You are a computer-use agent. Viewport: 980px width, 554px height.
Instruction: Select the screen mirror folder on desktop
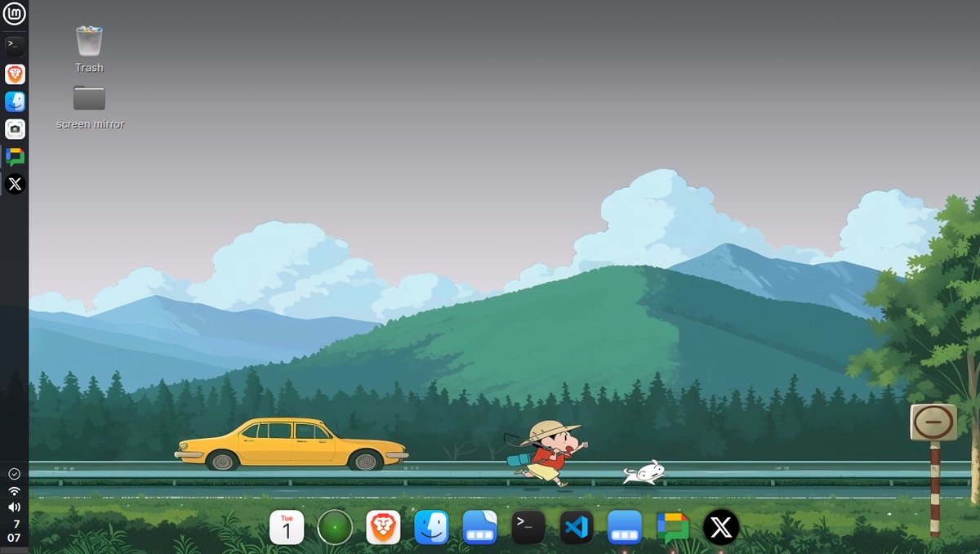pos(89,98)
